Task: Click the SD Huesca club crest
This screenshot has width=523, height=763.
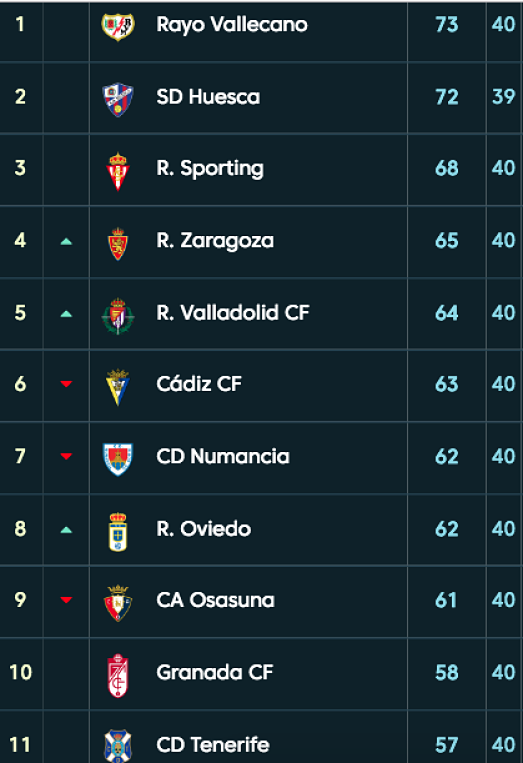Action: click(118, 100)
